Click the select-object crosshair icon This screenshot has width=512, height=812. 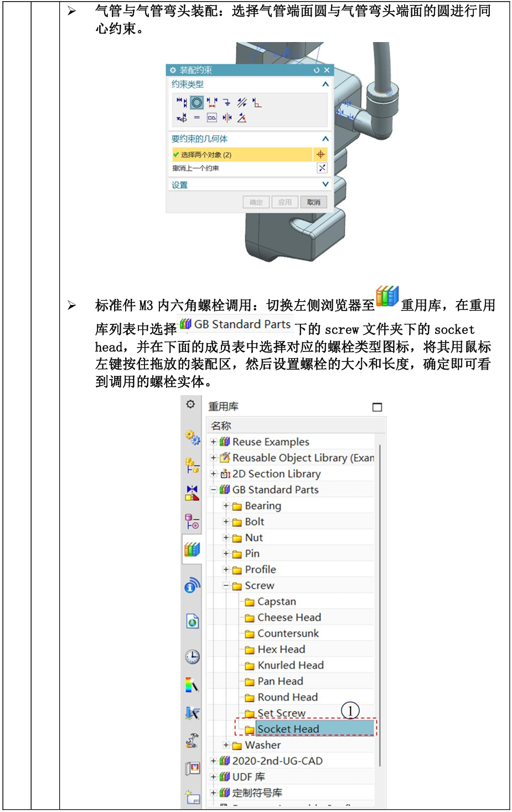coord(320,154)
